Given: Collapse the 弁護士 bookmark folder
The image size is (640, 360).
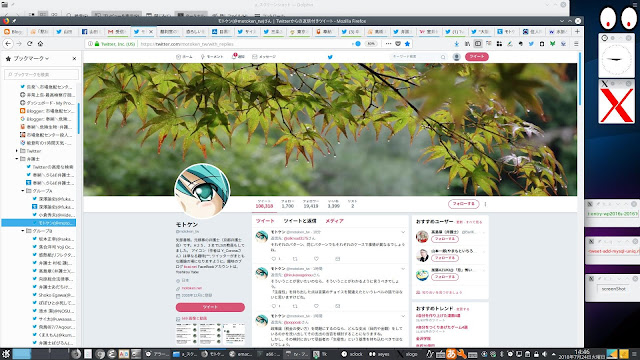Looking at the screenshot, I should [x=17, y=159].
